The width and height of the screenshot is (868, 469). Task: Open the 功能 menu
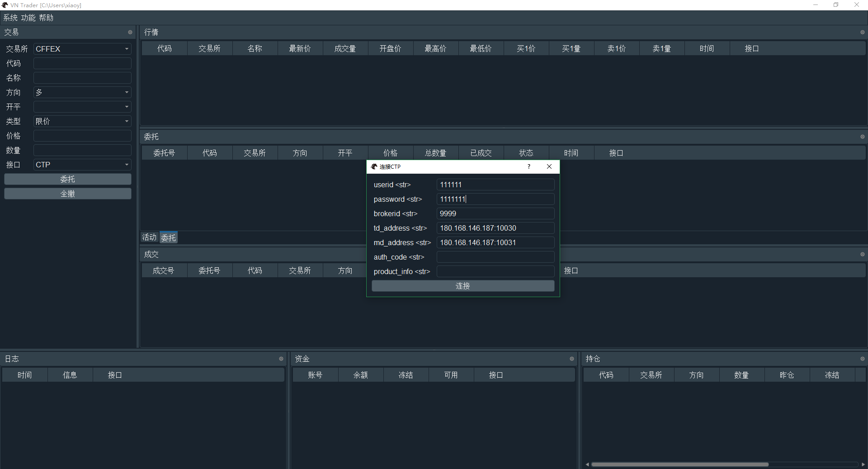(28, 18)
